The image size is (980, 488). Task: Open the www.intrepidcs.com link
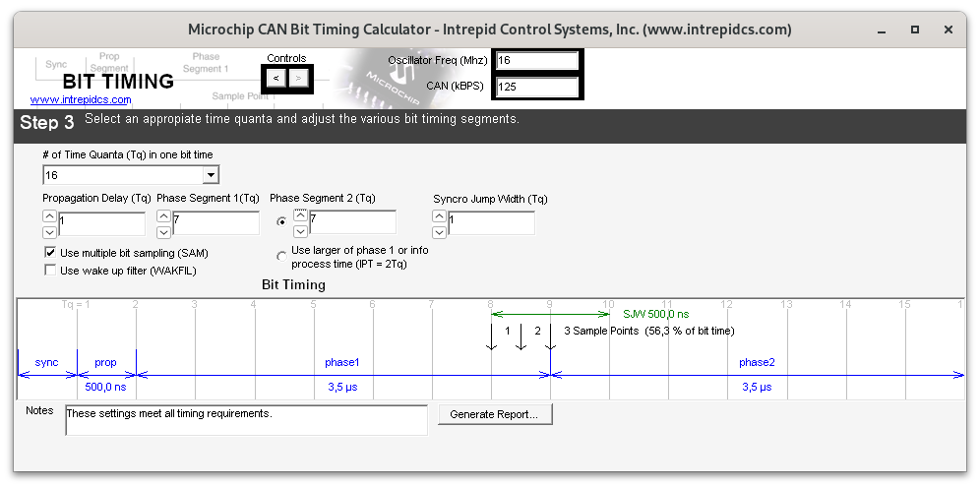[81, 99]
